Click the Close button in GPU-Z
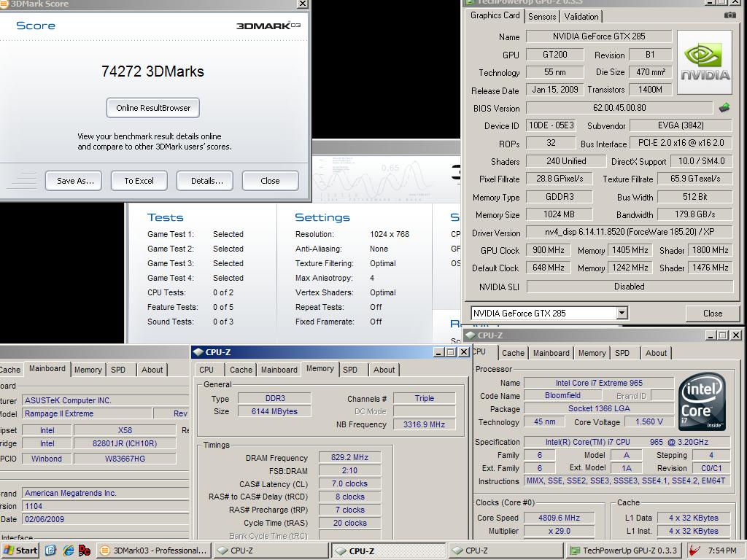Screen dimensions: 747x560 click(713, 314)
